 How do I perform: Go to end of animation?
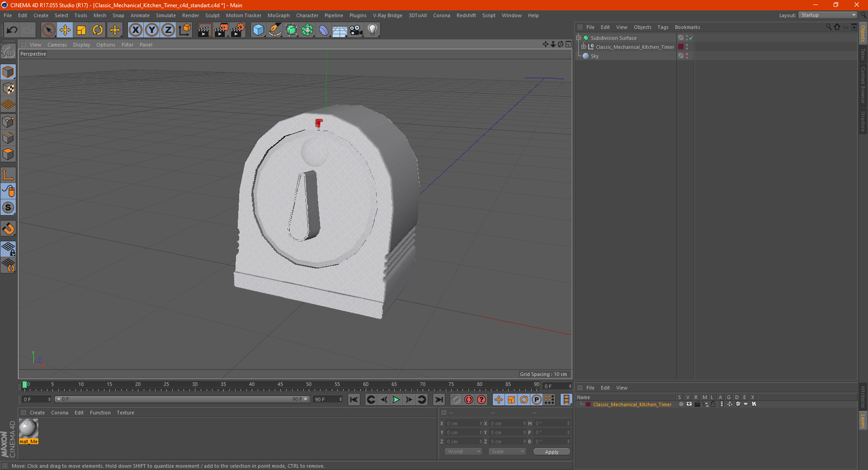tap(439, 399)
